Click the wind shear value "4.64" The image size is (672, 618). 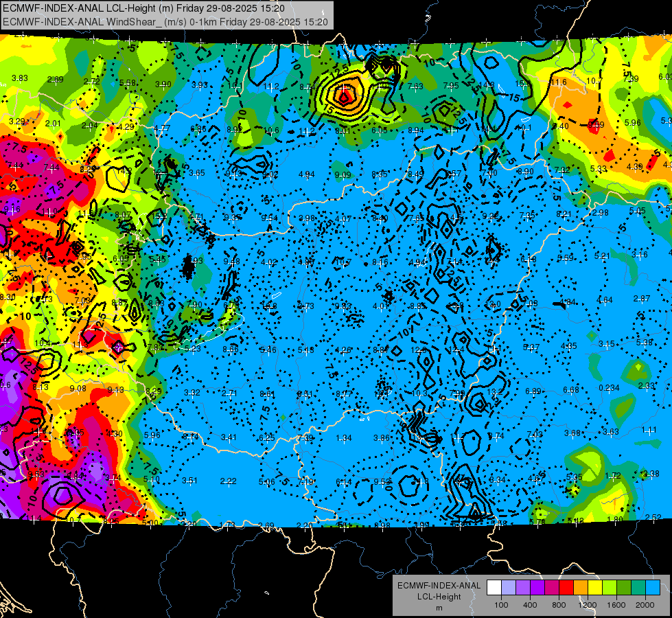click(x=605, y=300)
